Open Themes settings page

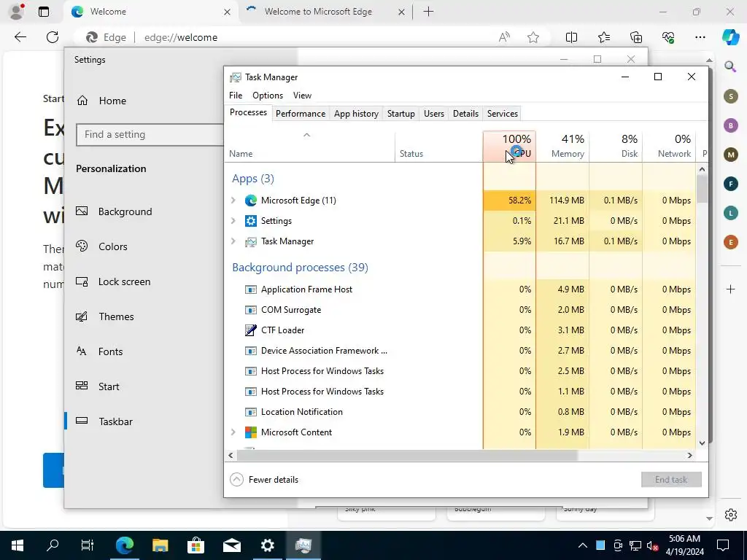[116, 316]
